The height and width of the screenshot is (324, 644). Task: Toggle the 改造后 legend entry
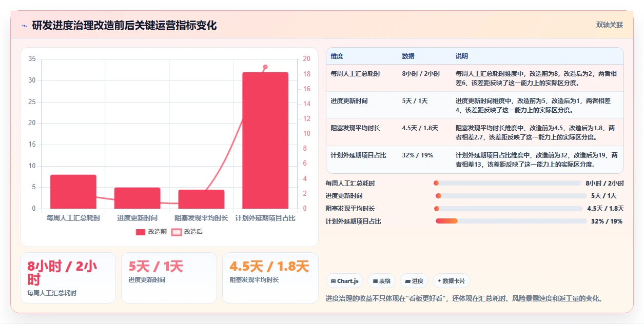coord(187,232)
